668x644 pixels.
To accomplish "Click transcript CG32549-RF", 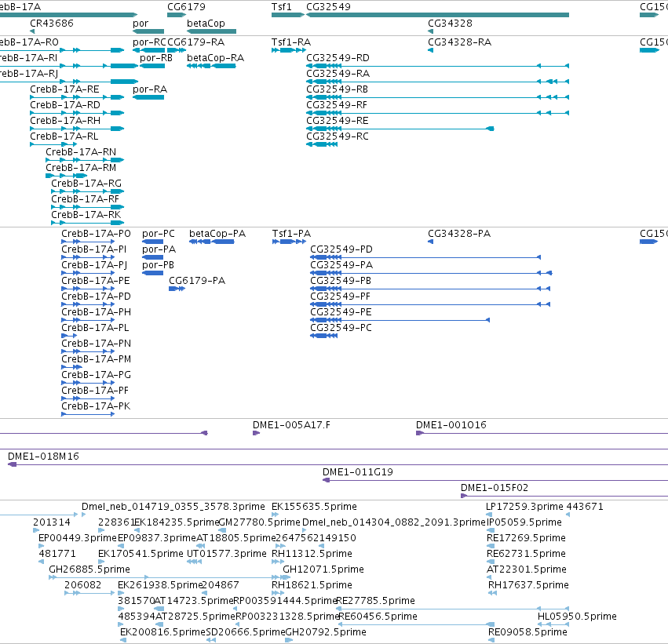I will [337, 105].
